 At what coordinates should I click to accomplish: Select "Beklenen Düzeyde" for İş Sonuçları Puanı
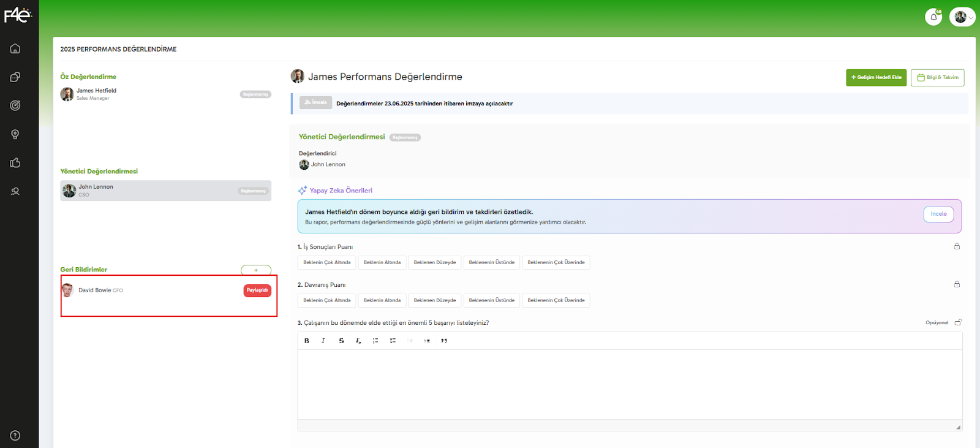tap(434, 262)
